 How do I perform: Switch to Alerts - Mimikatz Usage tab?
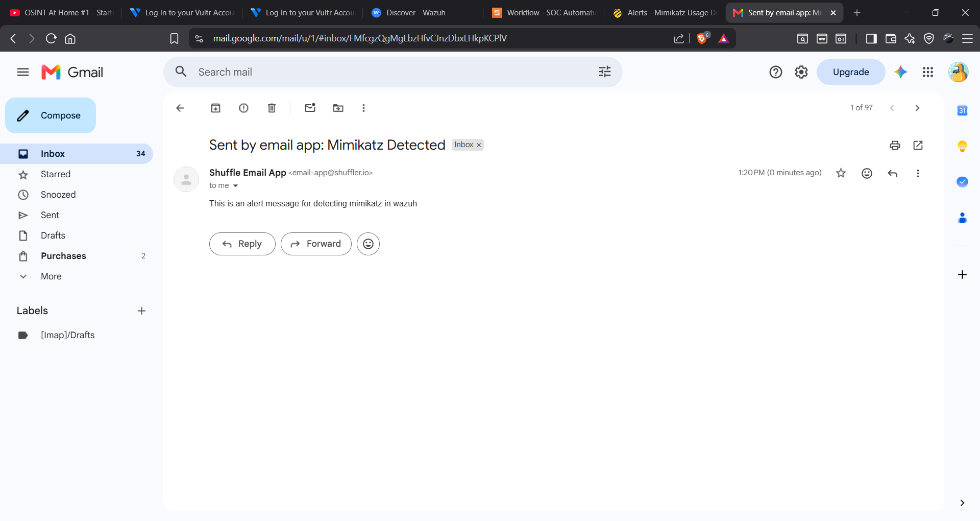[665, 13]
